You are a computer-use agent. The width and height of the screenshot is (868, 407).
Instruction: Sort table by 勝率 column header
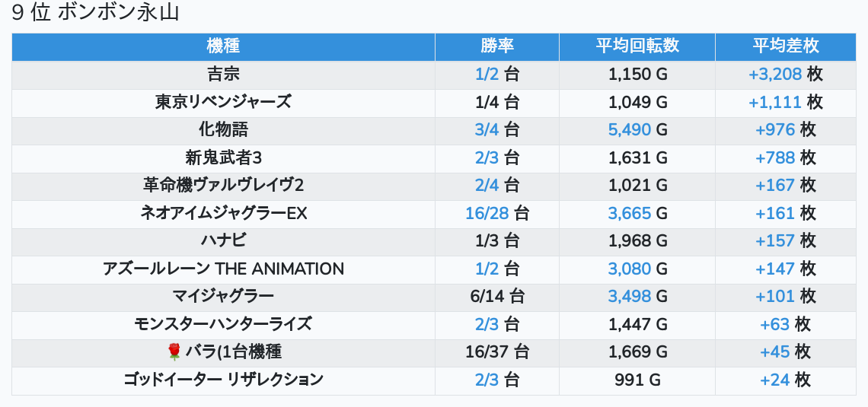(497, 46)
